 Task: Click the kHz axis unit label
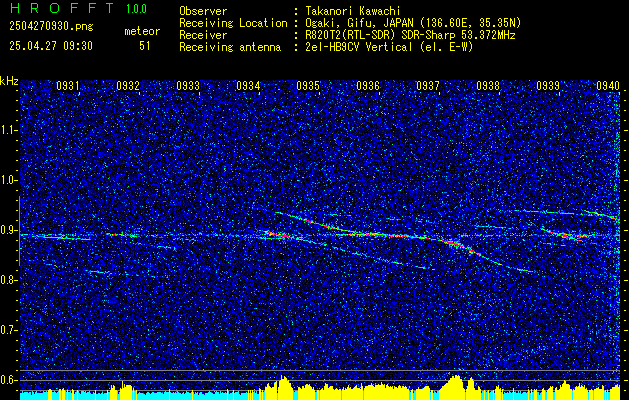(x=9, y=81)
